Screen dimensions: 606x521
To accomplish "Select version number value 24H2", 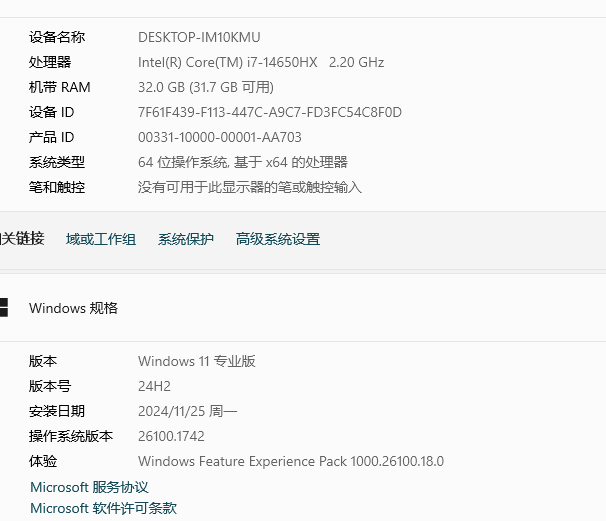I will [x=154, y=386].
